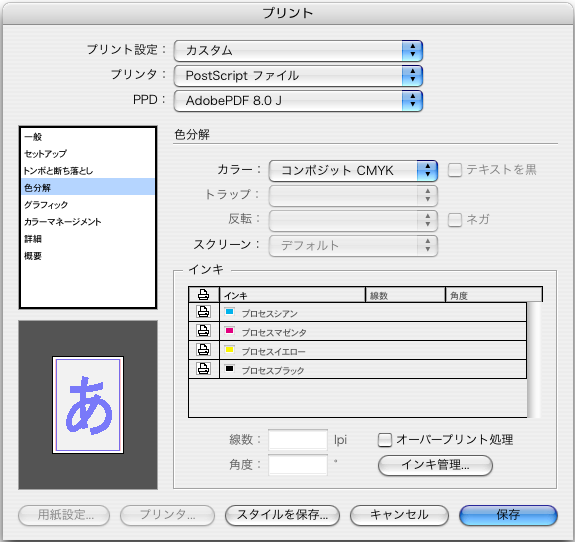Toggle printer icon for プロセスシアン ink
The height and width of the screenshot is (542, 575).
(204, 312)
